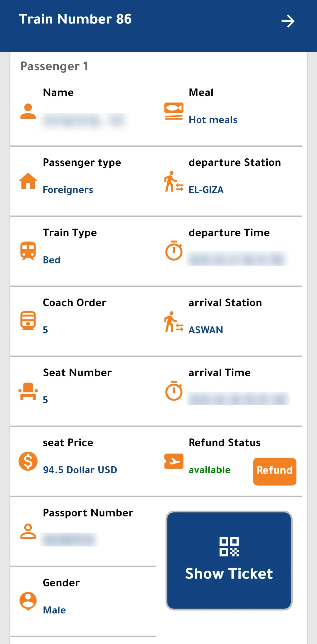Click the orange person icon beside Name
This screenshot has width=317, height=644.
(28, 111)
